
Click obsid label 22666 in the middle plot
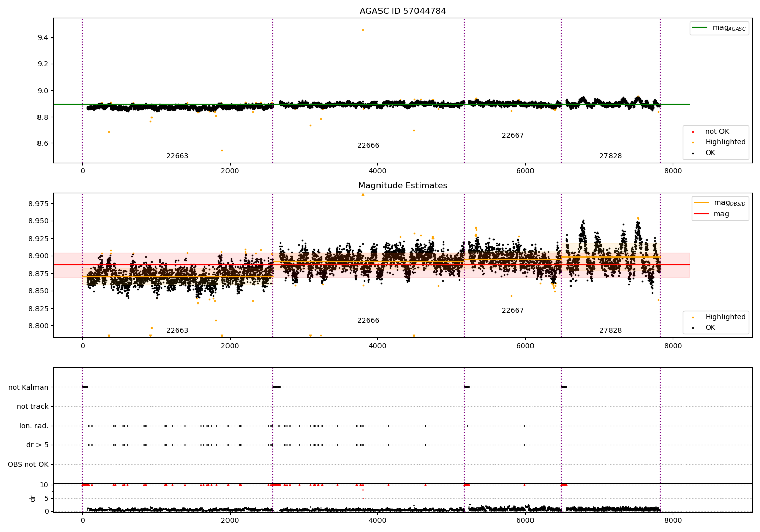[368, 321]
